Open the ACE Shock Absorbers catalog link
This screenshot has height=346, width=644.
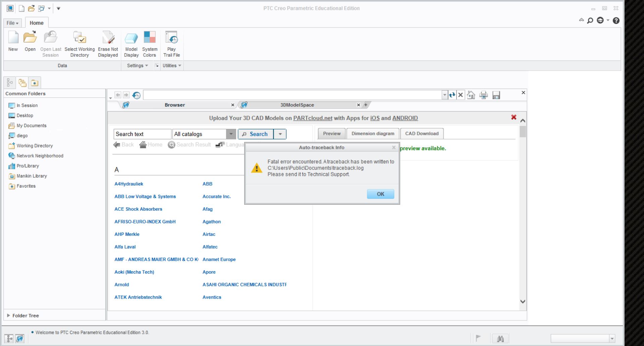click(x=138, y=209)
